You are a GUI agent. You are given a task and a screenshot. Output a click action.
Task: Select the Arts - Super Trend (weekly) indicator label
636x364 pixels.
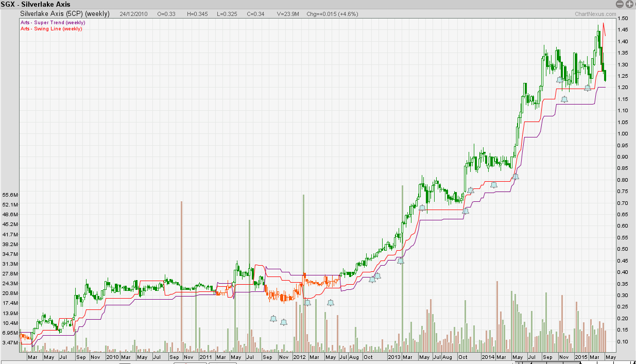[x=53, y=23]
